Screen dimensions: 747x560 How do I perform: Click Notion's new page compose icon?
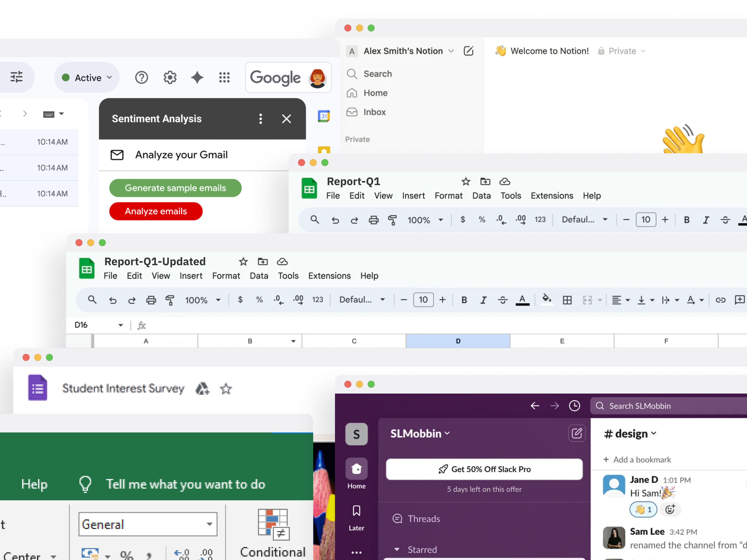point(468,51)
